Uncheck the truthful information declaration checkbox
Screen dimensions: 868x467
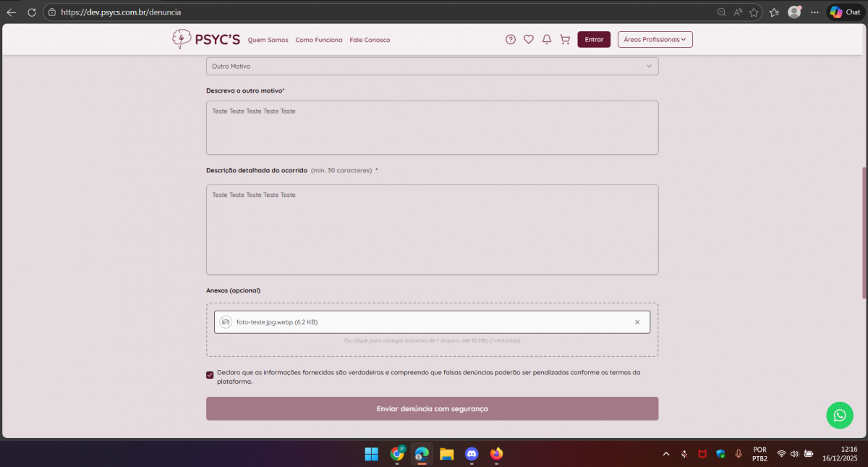point(210,375)
